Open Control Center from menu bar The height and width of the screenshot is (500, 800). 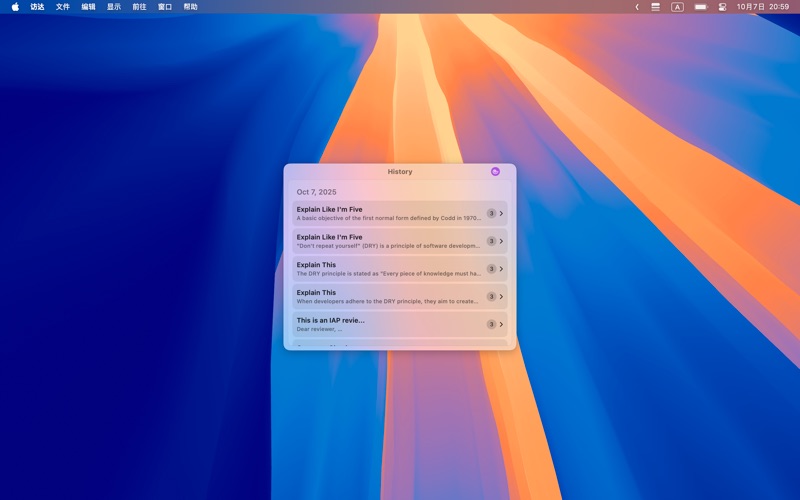[x=722, y=7]
